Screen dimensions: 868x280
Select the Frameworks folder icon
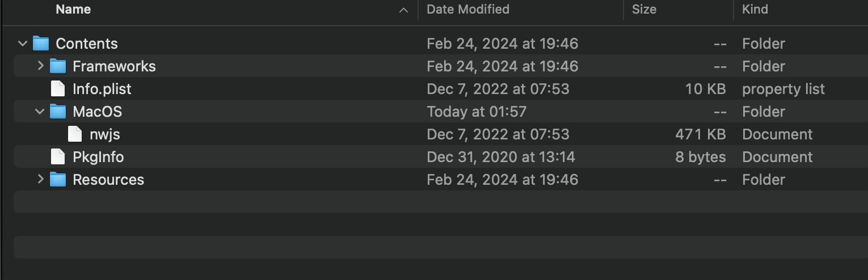click(x=58, y=66)
